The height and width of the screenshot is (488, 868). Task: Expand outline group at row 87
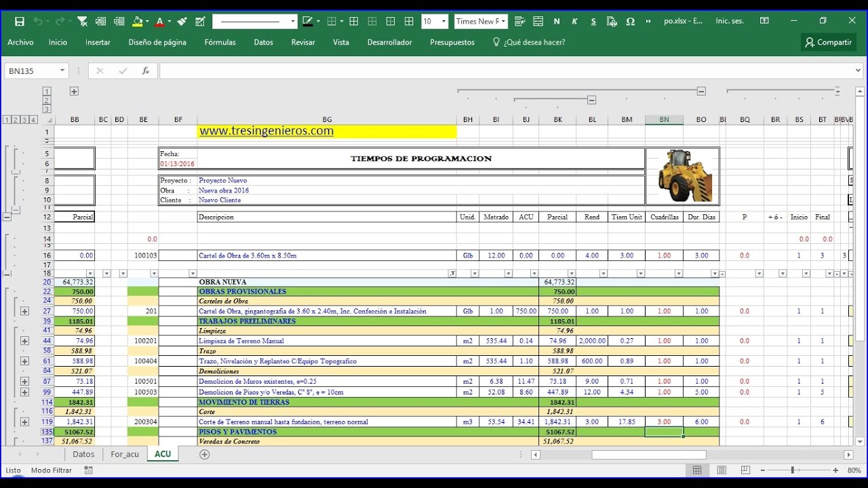25,382
